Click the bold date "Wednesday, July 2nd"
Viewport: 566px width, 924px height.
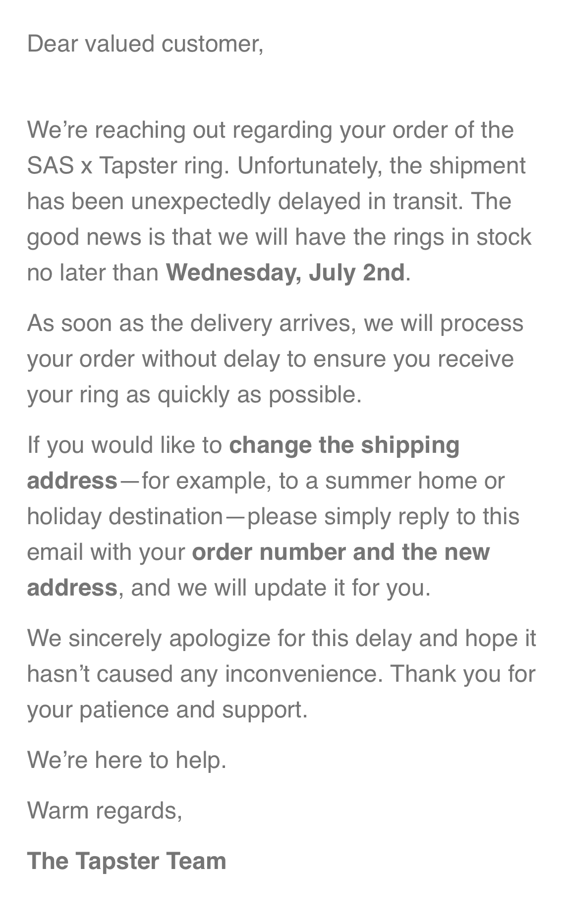[x=285, y=272]
